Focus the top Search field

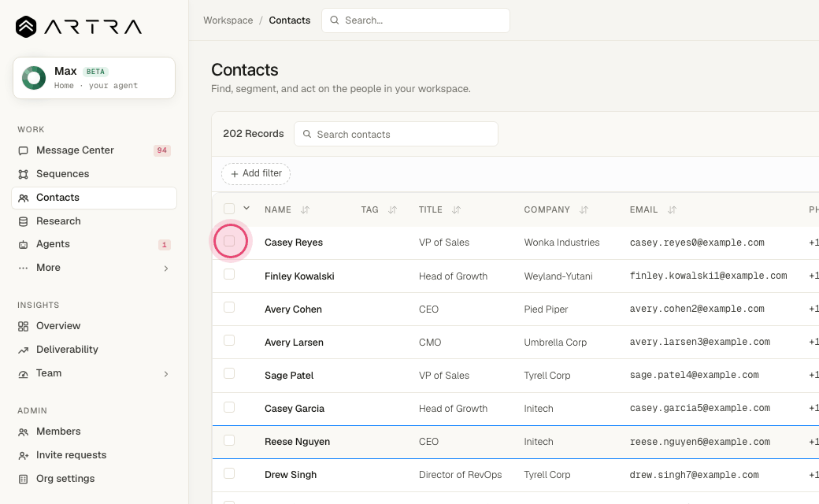click(416, 20)
